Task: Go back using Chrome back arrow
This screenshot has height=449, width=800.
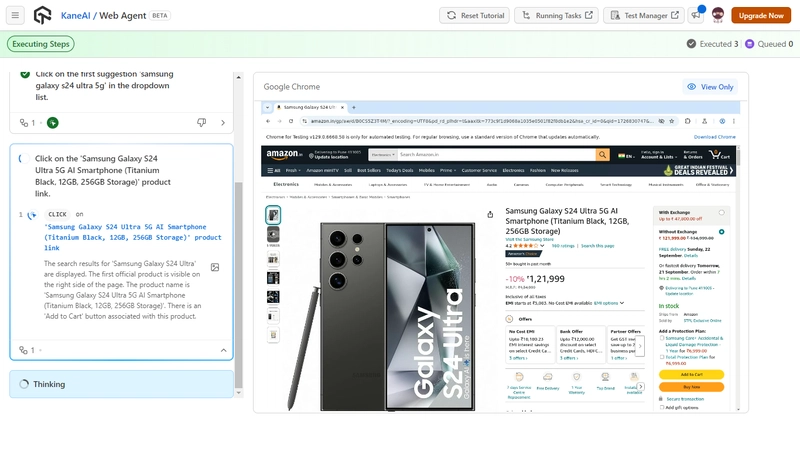Action: pos(268,121)
